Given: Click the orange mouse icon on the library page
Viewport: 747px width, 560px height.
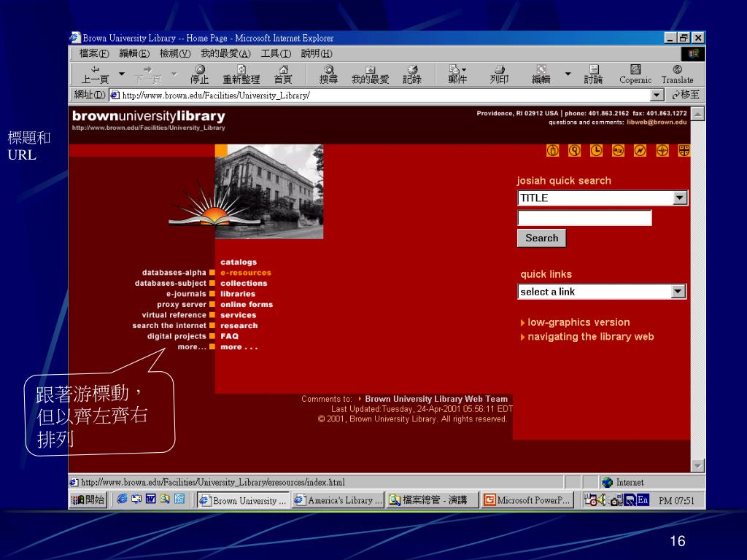Looking at the screenshot, I should [x=553, y=151].
